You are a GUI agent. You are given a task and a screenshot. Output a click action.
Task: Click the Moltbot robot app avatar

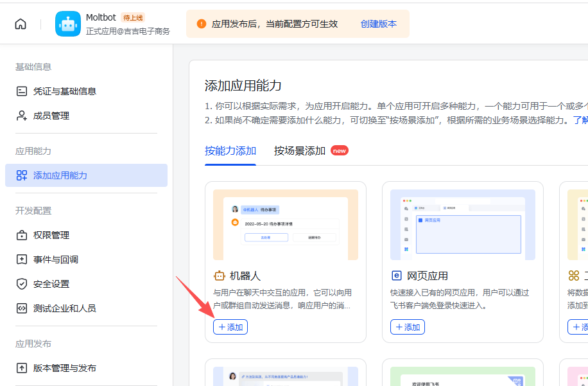(x=68, y=24)
